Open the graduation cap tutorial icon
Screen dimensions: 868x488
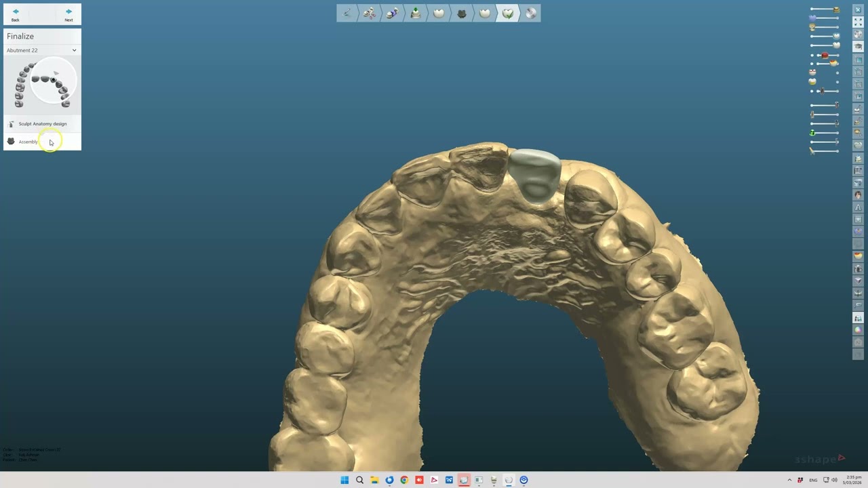(858, 46)
